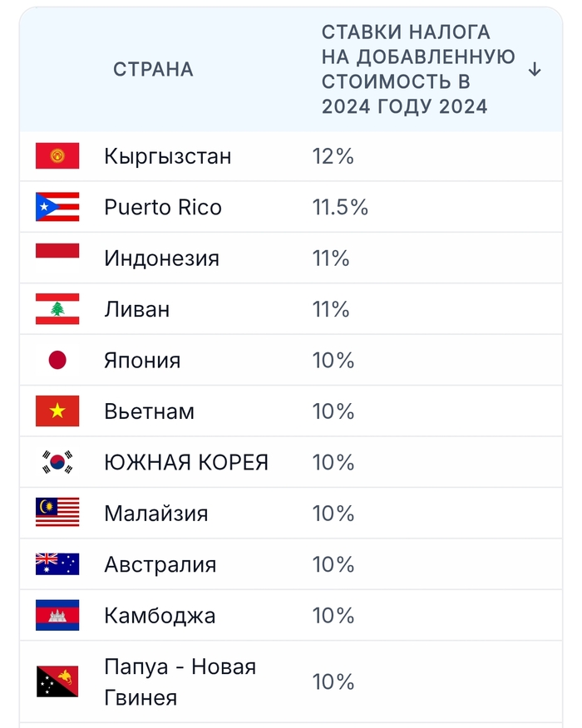
Task: Select the Индонезия country name
Action: [x=162, y=258]
